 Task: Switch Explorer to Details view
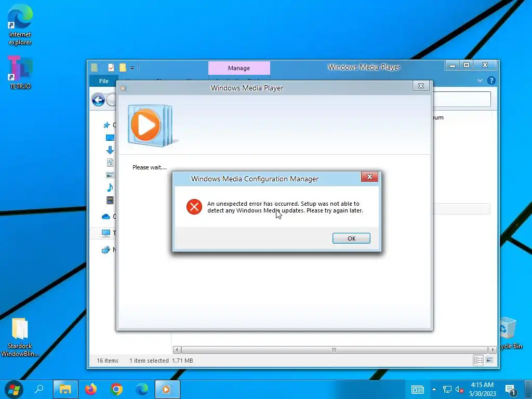click(478, 361)
